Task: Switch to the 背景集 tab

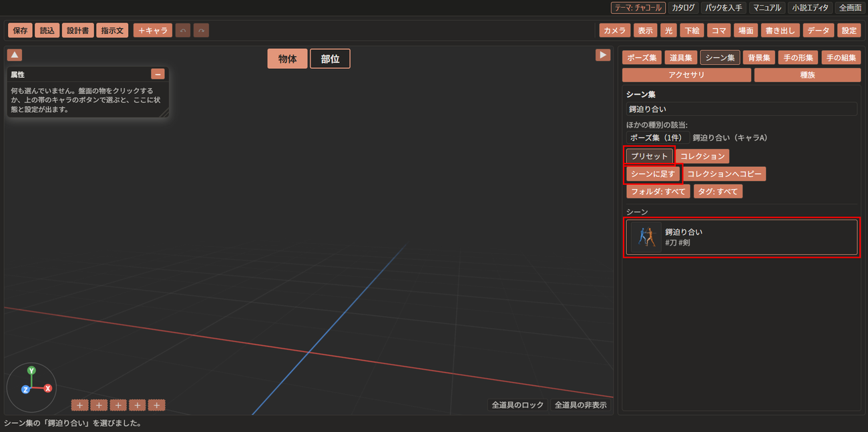Action: pos(758,58)
